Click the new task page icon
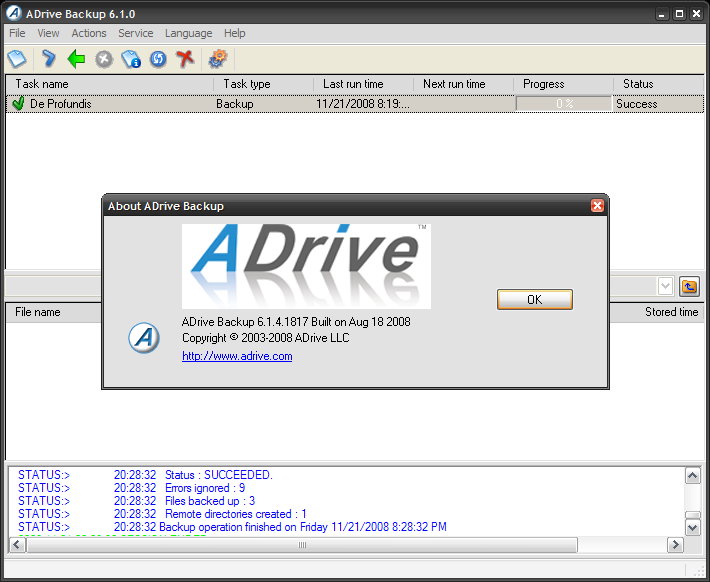 [17, 59]
